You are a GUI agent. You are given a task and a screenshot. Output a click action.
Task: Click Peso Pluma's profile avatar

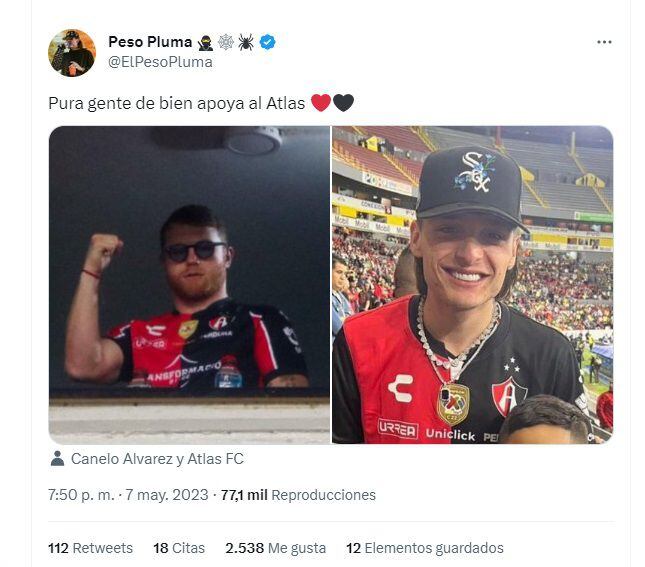[x=72, y=53]
